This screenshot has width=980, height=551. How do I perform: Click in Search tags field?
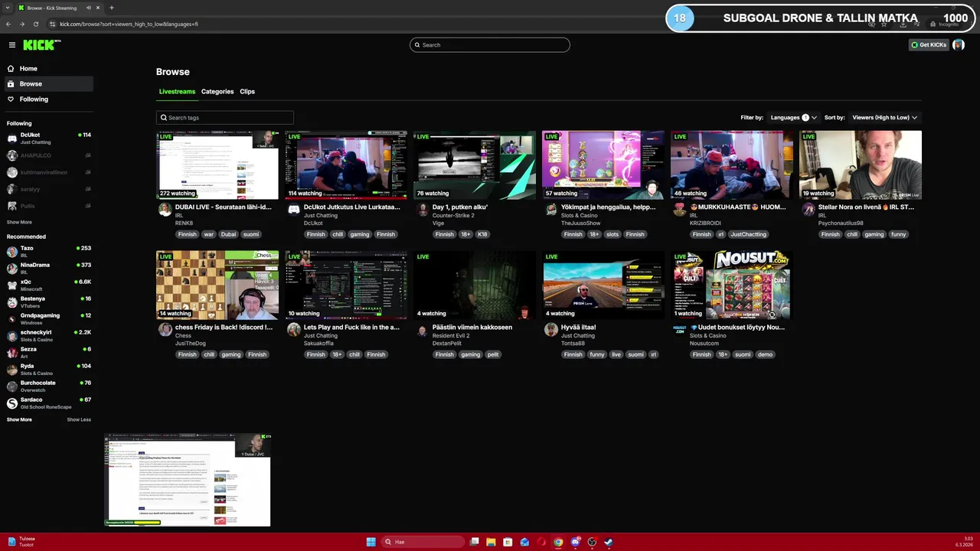pyautogui.click(x=224, y=118)
